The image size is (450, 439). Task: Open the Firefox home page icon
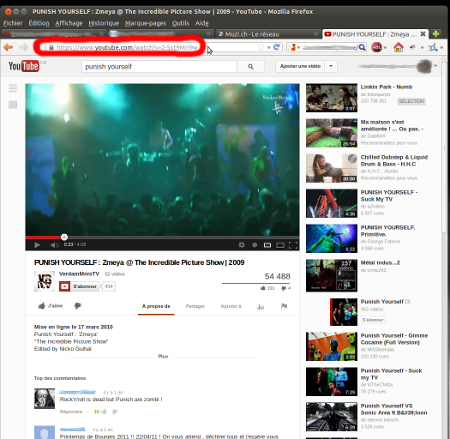[x=398, y=47]
